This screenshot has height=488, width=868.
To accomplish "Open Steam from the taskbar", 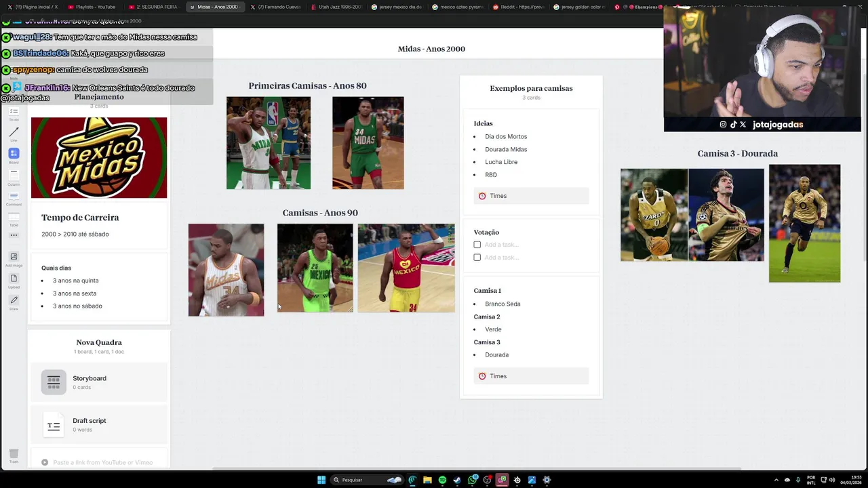I will coord(457,480).
